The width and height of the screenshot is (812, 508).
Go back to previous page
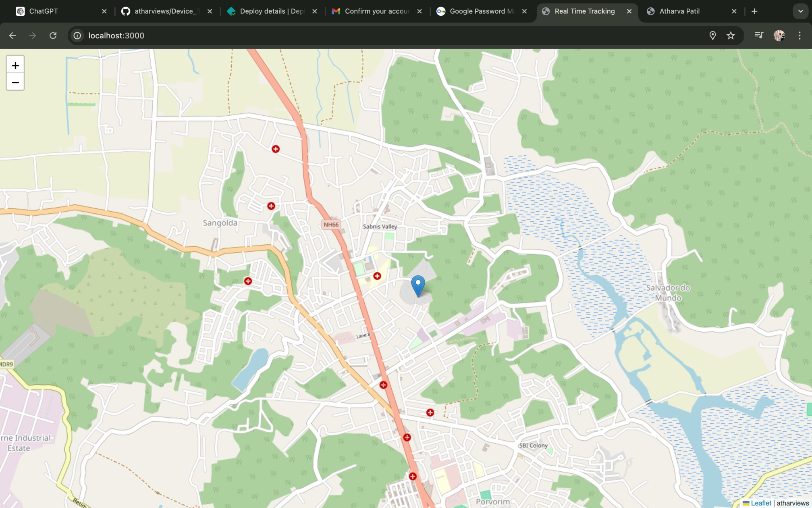(x=12, y=35)
